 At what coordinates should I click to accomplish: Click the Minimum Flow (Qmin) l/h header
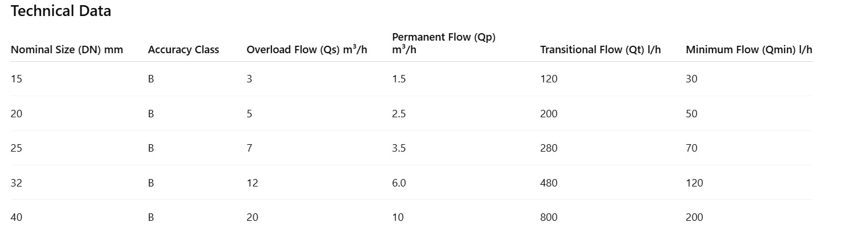[x=749, y=50]
